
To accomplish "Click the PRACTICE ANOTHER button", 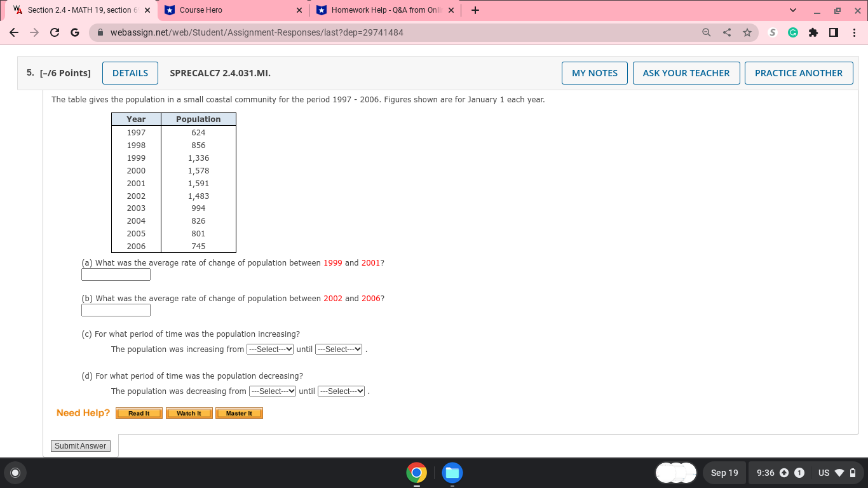I will pyautogui.click(x=799, y=72).
